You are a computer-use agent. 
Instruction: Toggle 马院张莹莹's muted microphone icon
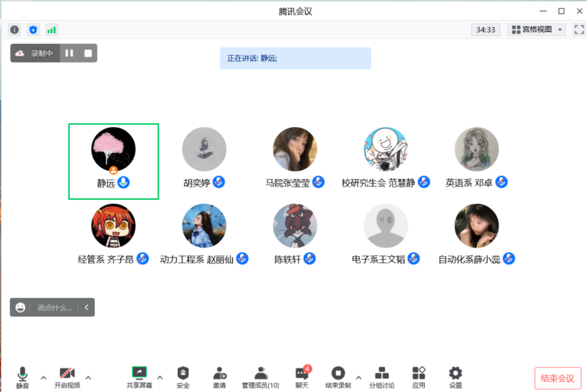tap(318, 182)
